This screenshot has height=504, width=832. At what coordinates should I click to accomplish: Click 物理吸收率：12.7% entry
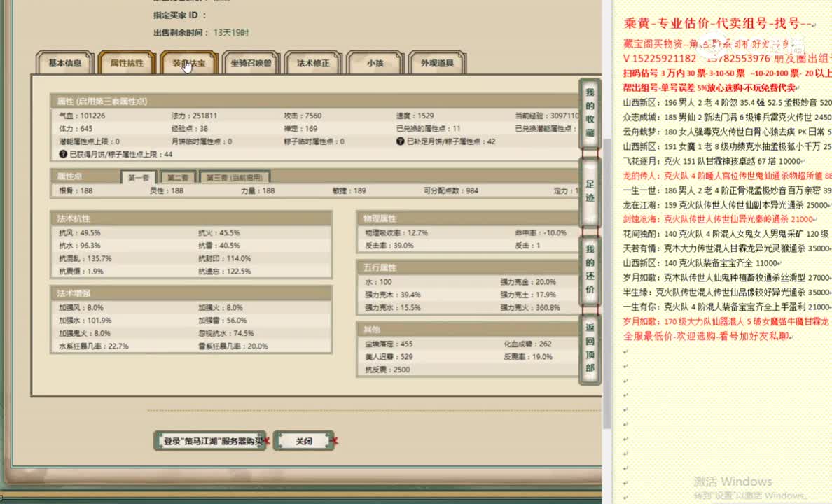point(396,233)
